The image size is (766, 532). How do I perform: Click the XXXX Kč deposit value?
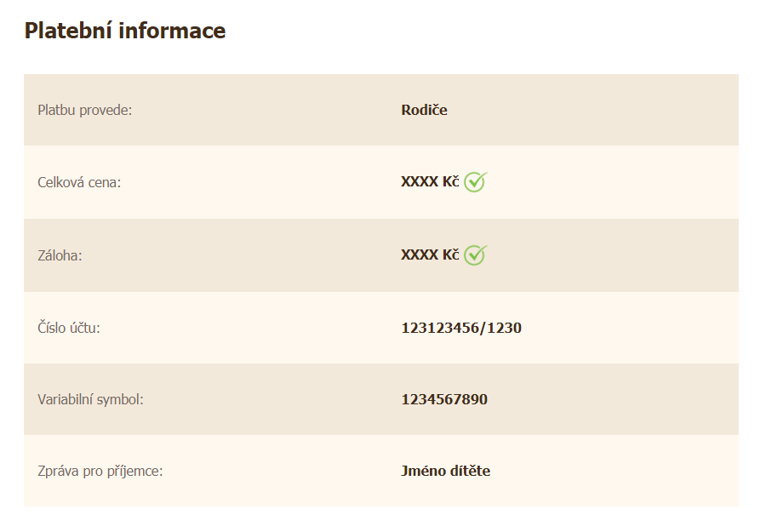(x=430, y=255)
